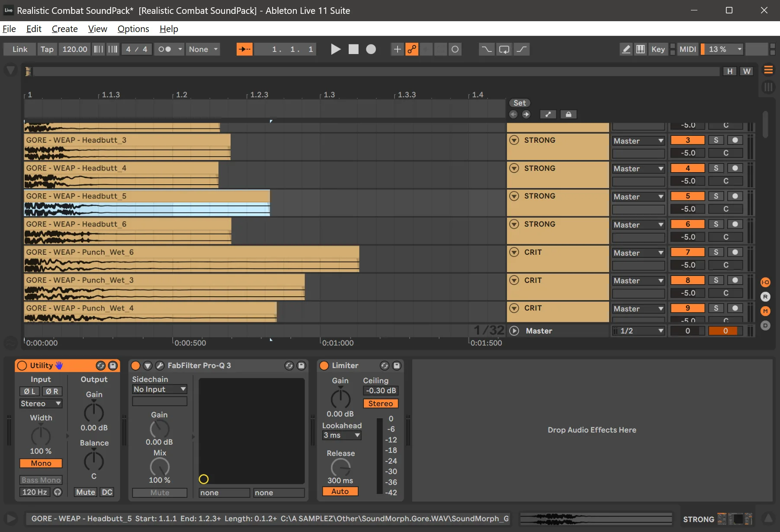
Task: Toggle the arrangement loop switch
Action: click(504, 49)
